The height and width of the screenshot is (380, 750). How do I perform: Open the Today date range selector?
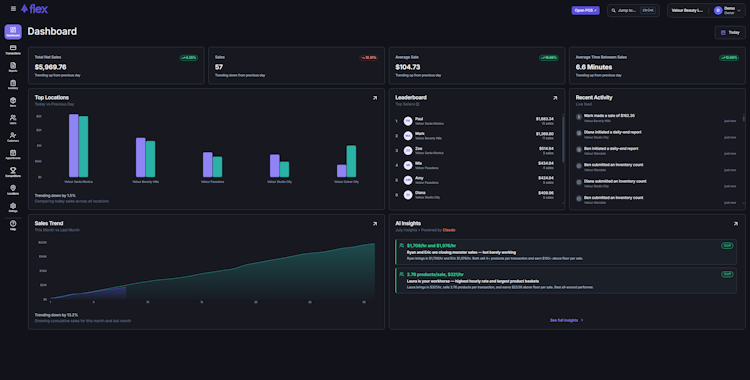click(730, 33)
